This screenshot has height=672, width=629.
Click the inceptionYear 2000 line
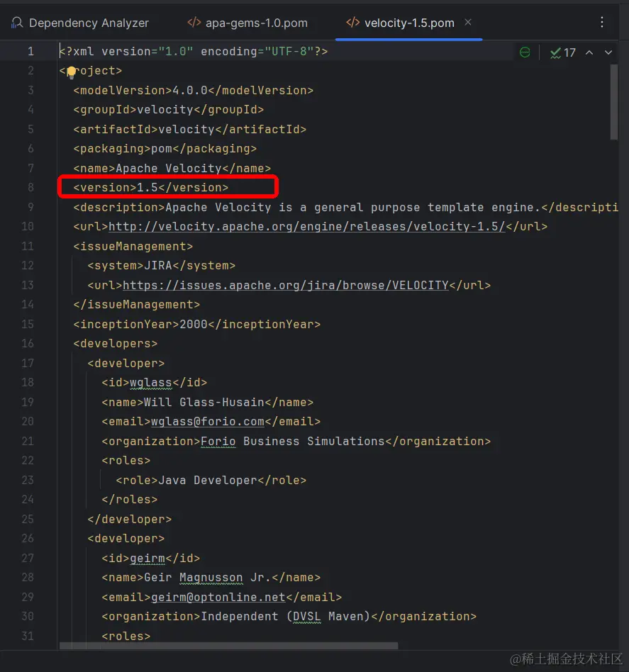pos(197,325)
